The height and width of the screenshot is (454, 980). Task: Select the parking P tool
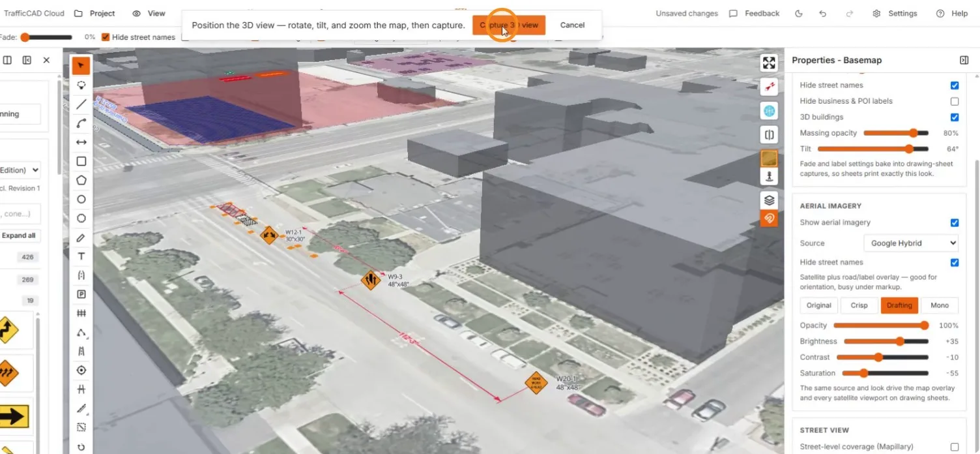coord(81,294)
